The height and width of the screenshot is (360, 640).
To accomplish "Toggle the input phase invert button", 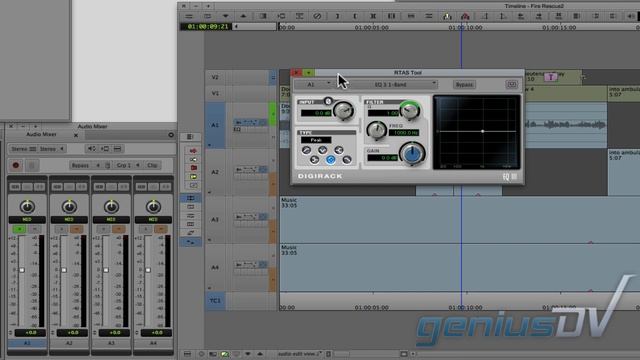I will click(x=328, y=101).
